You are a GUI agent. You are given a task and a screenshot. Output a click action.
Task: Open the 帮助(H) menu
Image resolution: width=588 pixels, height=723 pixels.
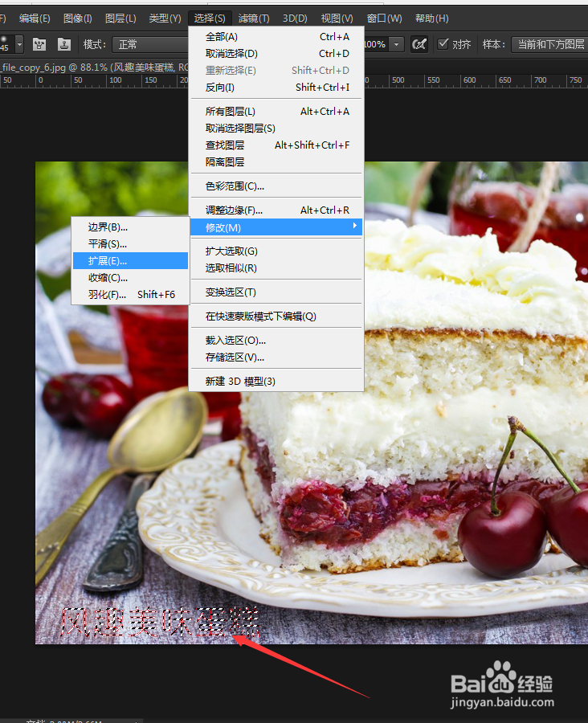pos(431,18)
